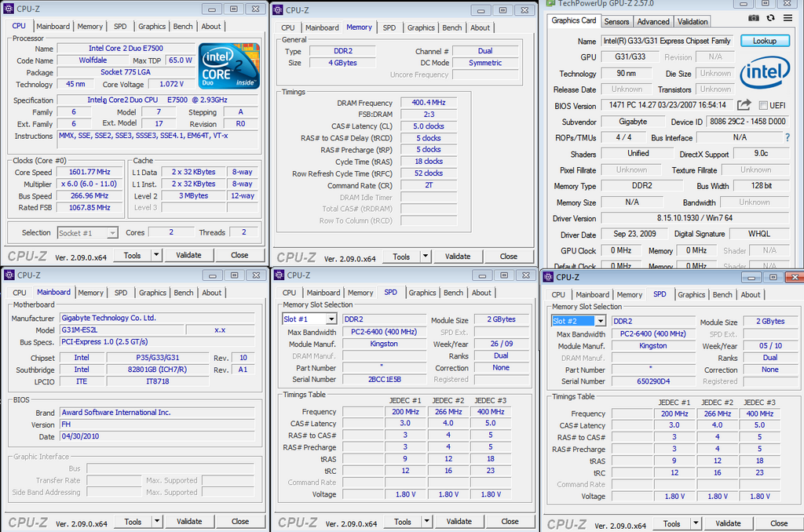The image size is (804, 532).
Task: Expand Tools arrow in Mainboard-tab CPU-Z window
Action: tap(157, 521)
